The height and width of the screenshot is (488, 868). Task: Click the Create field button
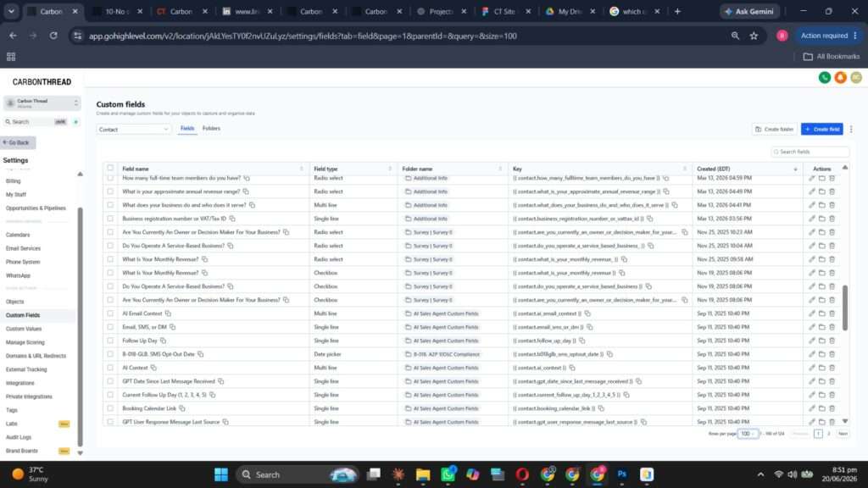pos(821,129)
